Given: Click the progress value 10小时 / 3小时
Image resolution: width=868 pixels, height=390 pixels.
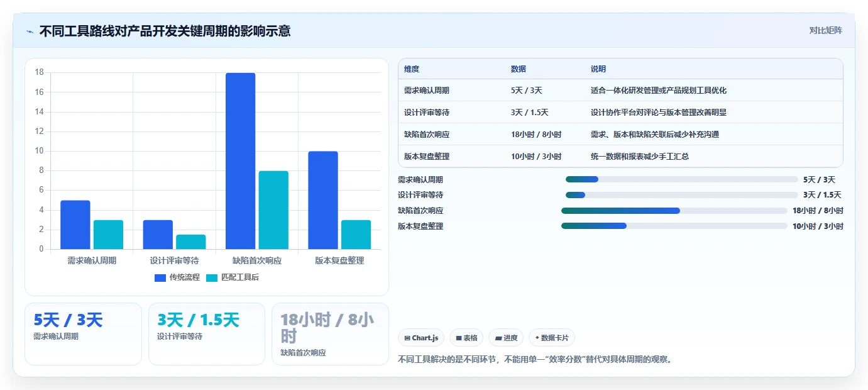Looking at the screenshot, I should click(818, 226).
